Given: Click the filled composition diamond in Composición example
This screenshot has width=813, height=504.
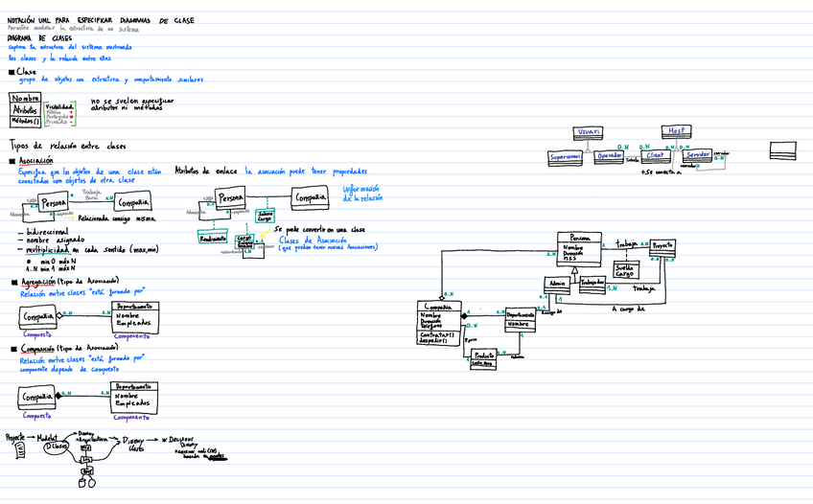Looking at the screenshot, I should pos(58,395).
